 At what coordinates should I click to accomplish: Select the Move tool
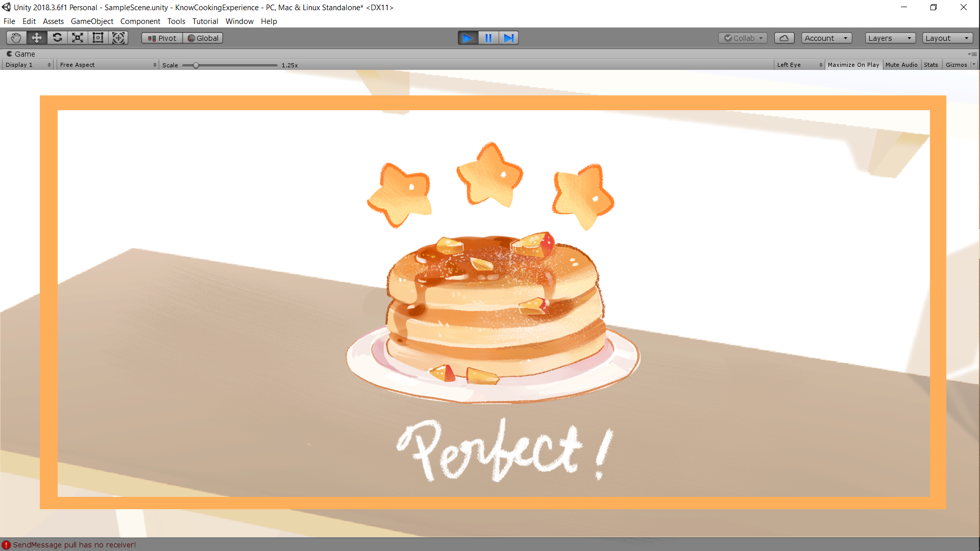(37, 38)
